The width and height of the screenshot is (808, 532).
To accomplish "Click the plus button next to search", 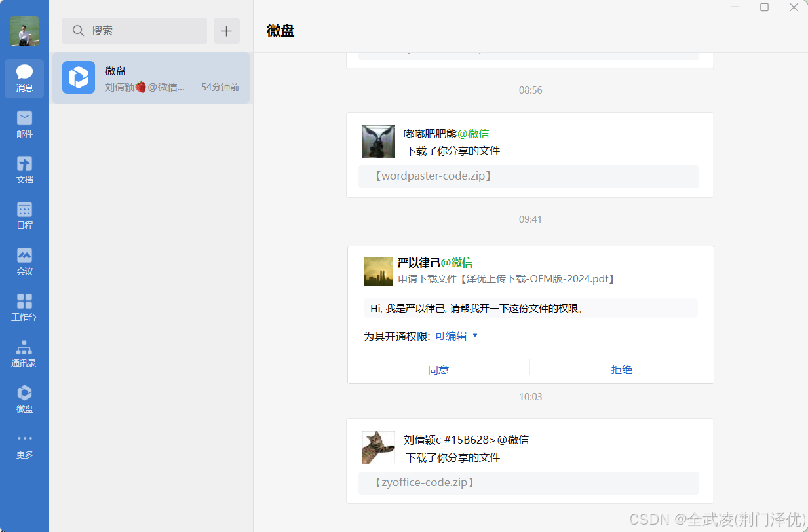I will (226, 31).
